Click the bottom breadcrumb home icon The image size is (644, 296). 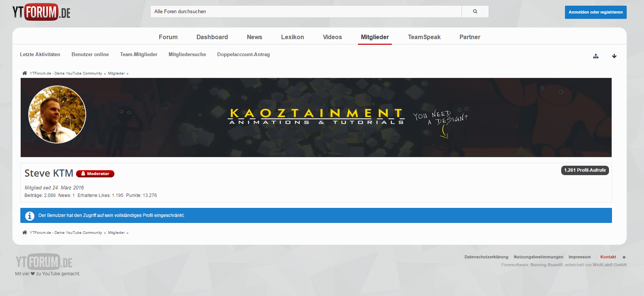[x=24, y=233]
